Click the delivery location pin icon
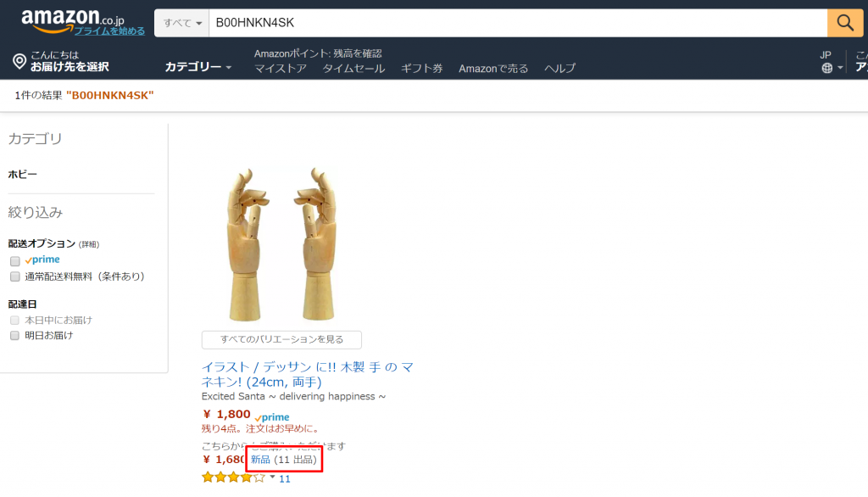Image resolution: width=868 pixels, height=497 pixels. coord(19,62)
